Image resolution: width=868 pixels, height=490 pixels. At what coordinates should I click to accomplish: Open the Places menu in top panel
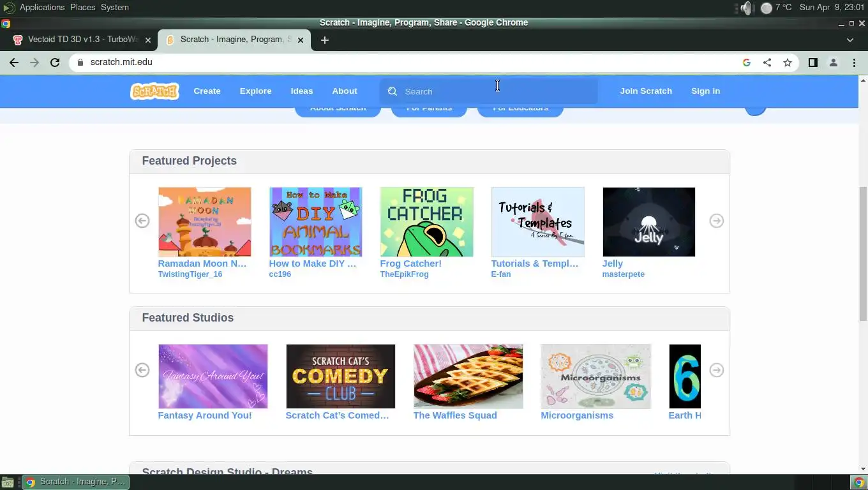83,8
